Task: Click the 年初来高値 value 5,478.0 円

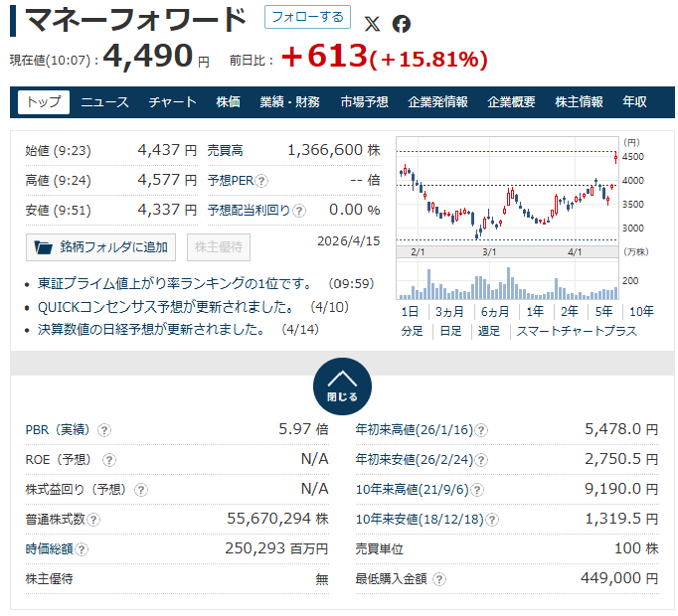Action: tap(621, 429)
